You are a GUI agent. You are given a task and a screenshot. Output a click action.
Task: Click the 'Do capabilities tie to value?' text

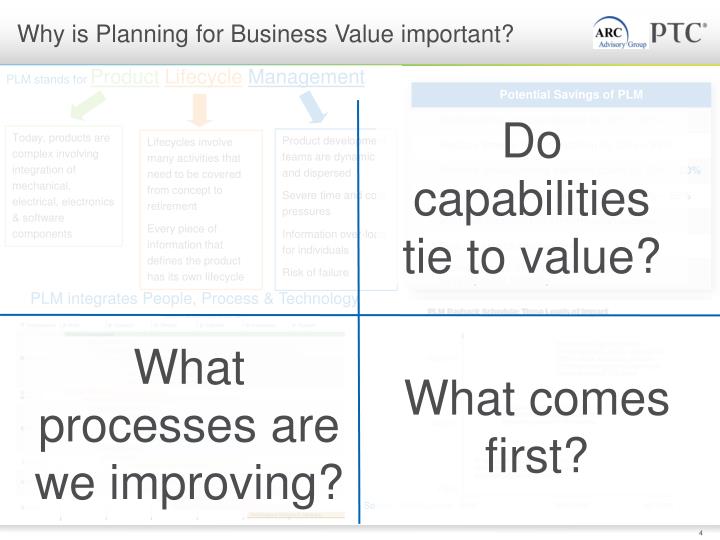point(531,198)
